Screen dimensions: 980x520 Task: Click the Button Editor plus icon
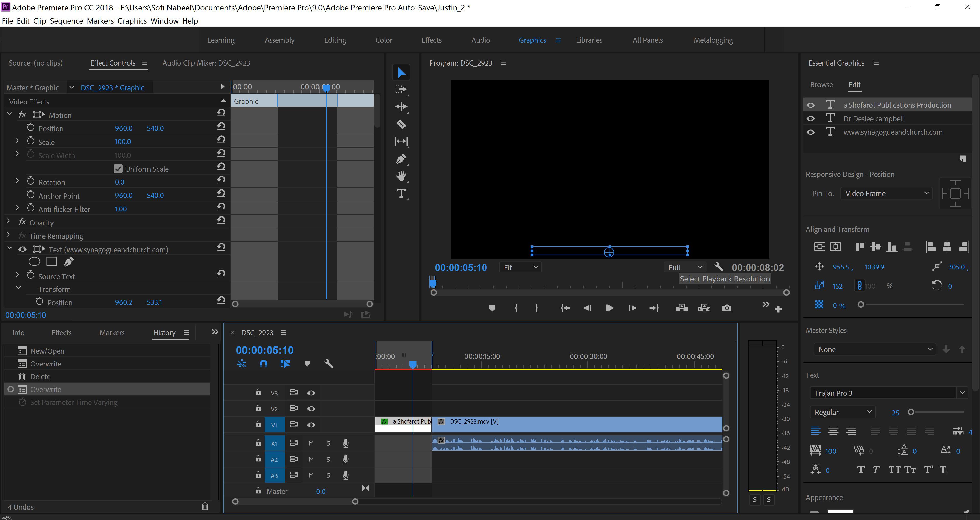[778, 309]
